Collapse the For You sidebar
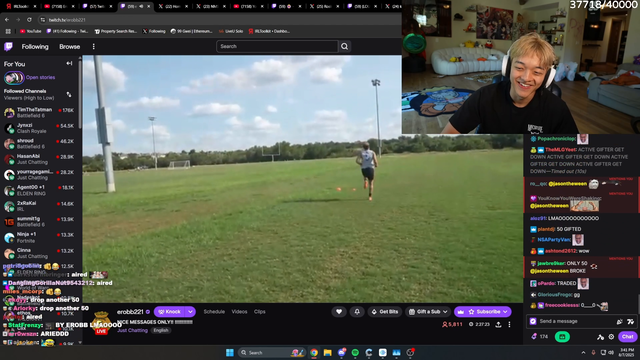The image size is (640, 360). 69,64
